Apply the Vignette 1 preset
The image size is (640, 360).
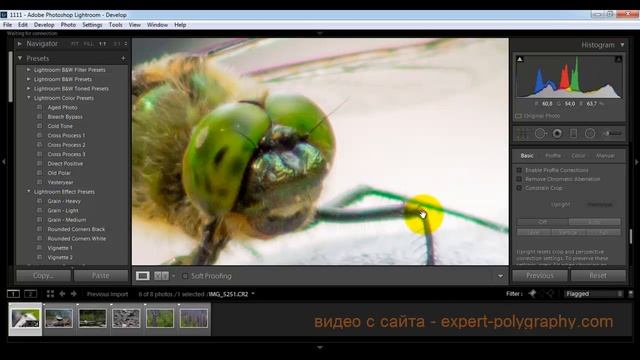pos(60,248)
